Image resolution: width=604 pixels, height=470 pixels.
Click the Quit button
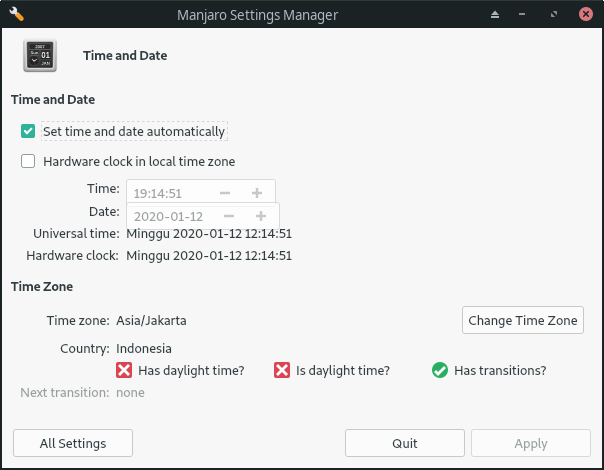[x=404, y=443]
